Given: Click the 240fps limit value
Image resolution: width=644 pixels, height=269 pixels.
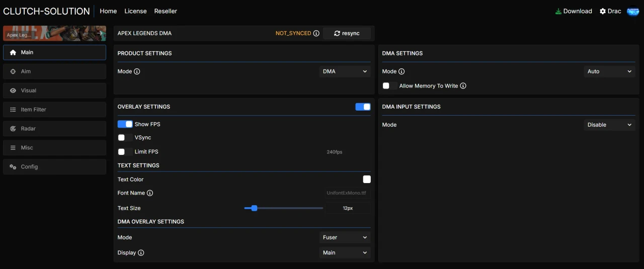Looking at the screenshot, I should point(335,152).
